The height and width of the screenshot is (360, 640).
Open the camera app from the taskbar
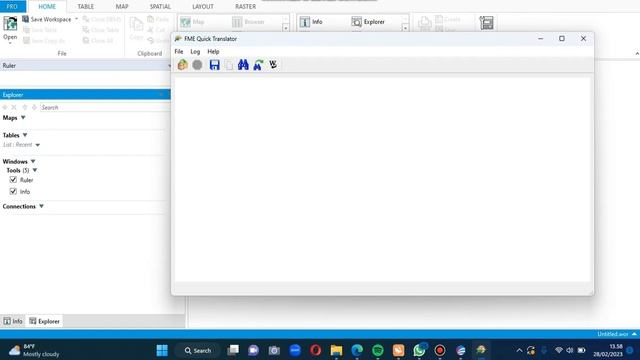click(x=274, y=350)
